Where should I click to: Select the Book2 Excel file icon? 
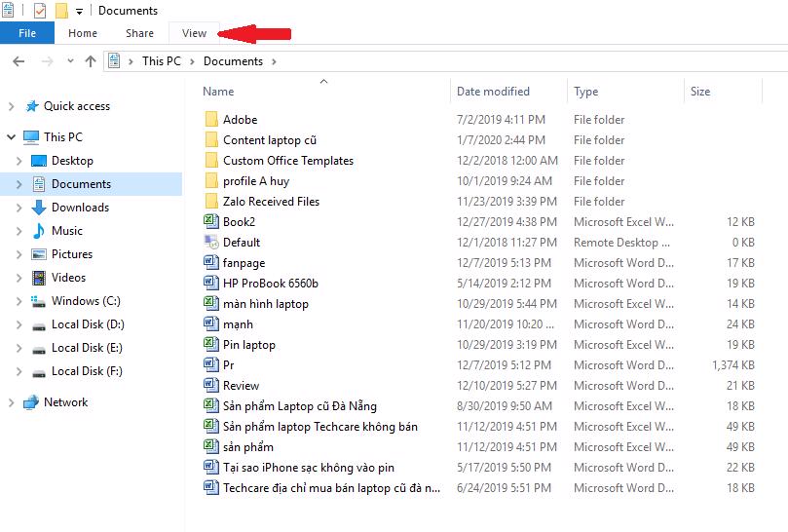pyautogui.click(x=211, y=221)
